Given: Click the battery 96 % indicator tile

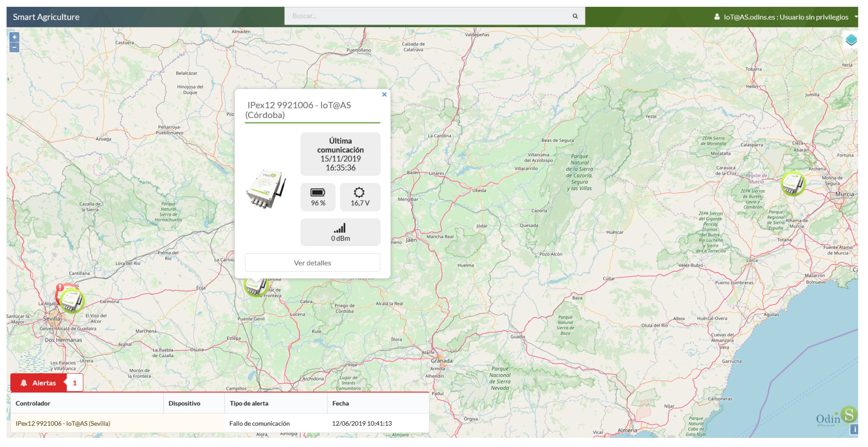Looking at the screenshot, I should [318, 197].
